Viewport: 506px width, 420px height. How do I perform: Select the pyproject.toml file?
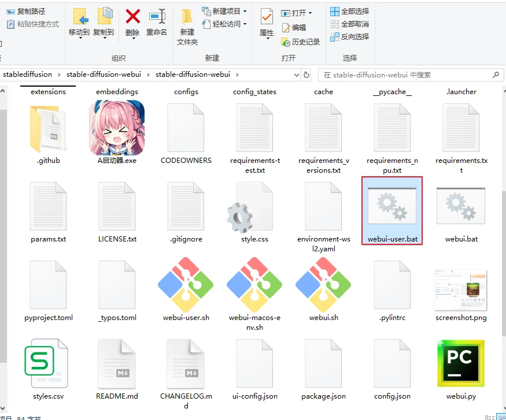pyautogui.click(x=49, y=291)
